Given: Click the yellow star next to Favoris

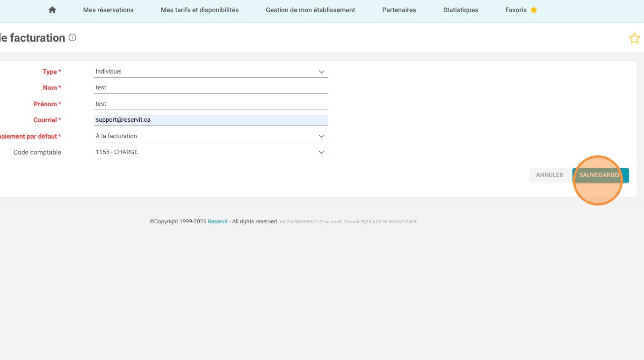Looking at the screenshot, I should (534, 10).
